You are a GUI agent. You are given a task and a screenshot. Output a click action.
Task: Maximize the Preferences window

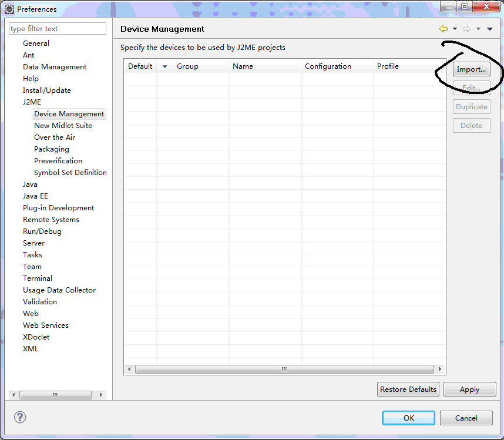(x=465, y=6)
